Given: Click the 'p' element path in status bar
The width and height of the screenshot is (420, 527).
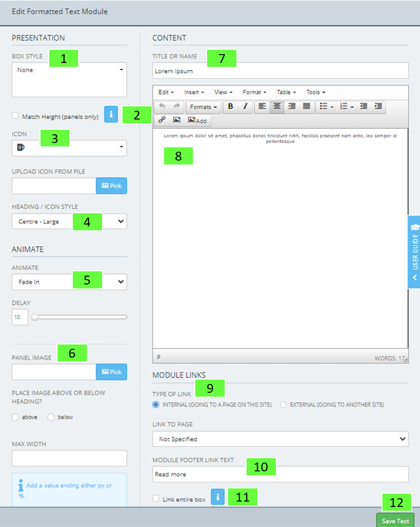Looking at the screenshot, I should tap(159, 357).
